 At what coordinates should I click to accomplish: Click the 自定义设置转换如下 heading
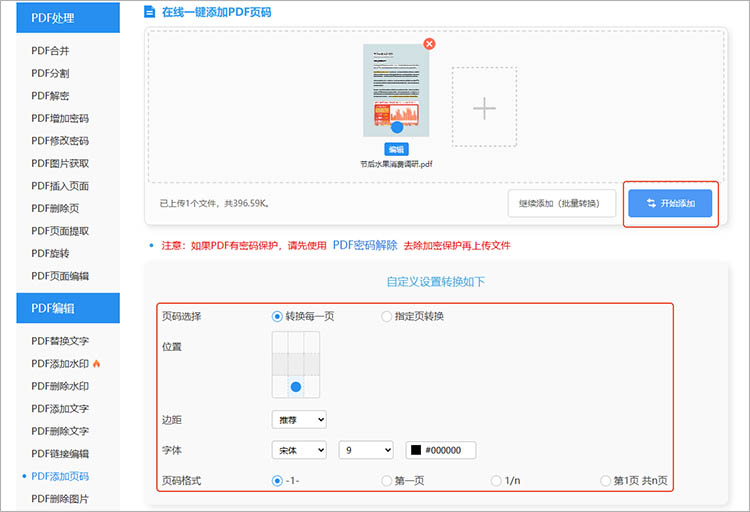pos(435,281)
